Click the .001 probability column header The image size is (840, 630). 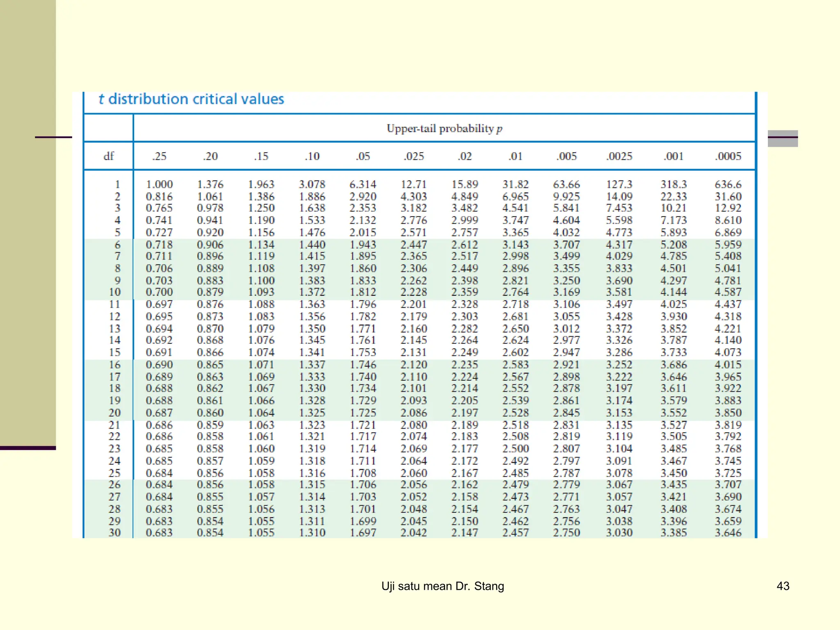[x=673, y=156]
